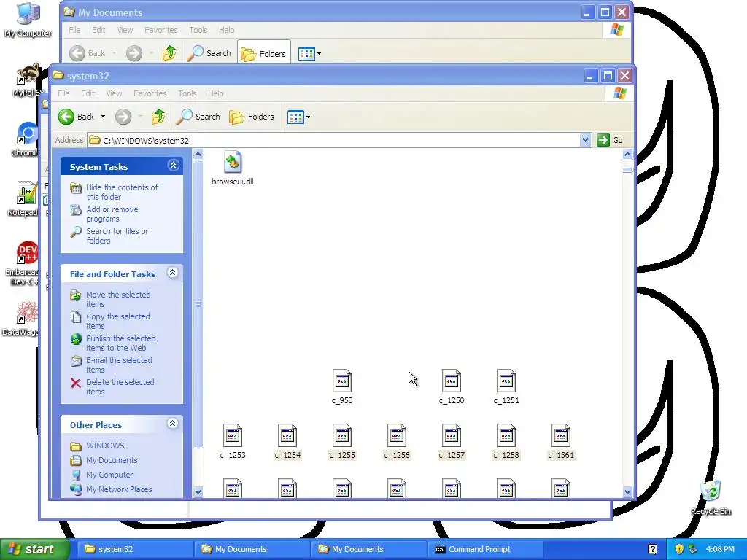Click the Go button next to address bar
Screen dimensions: 747x560
click(x=611, y=140)
